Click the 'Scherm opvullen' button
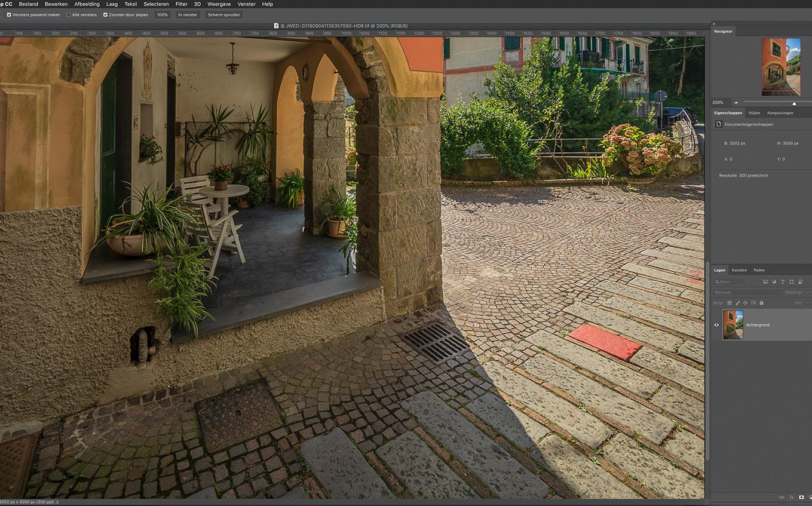Screen dimensions: 812x506 pos(223,14)
